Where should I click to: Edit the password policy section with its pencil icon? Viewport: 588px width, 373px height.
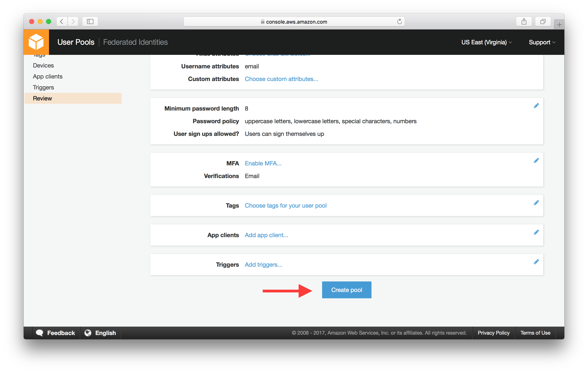(536, 106)
